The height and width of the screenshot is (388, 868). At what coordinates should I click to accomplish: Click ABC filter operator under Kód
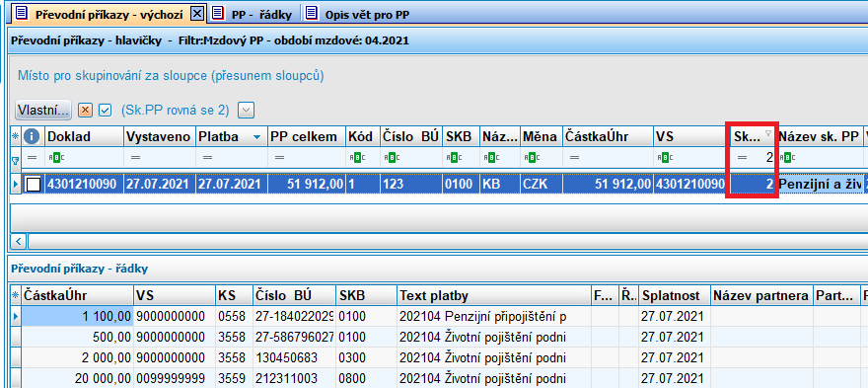[356, 158]
